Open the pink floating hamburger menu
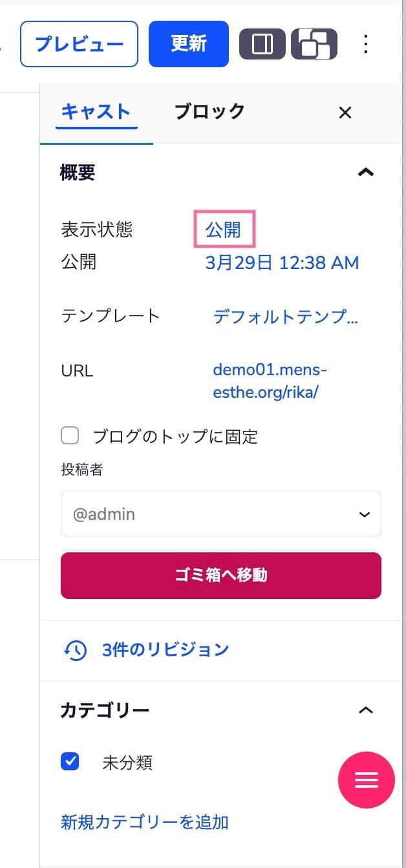 pos(367,780)
